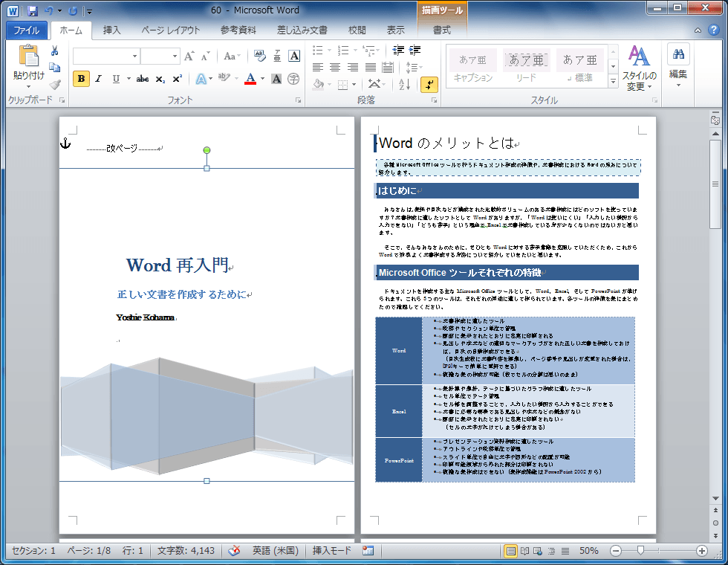The width and height of the screenshot is (728, 565).
Task: Align text left
Action: click(318, 68)
